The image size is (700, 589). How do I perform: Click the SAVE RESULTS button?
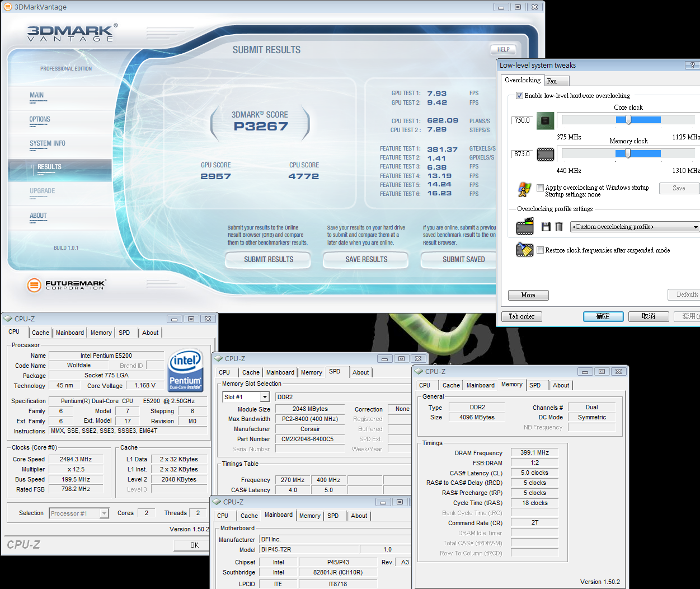366,259
